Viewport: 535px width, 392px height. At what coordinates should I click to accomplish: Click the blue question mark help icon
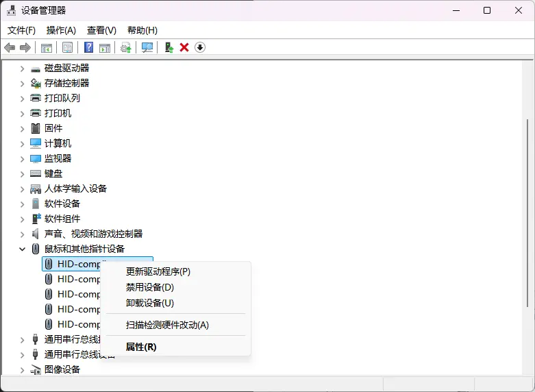(89, 47)
